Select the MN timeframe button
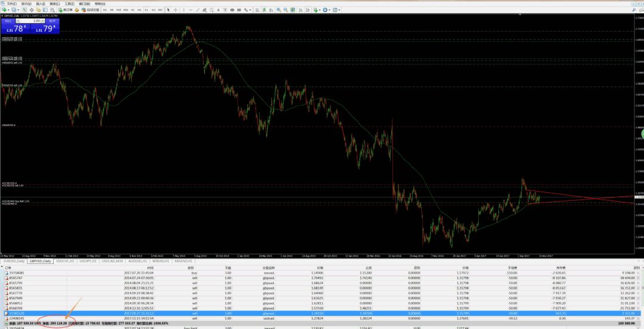The height and width of the screenshot is (329, 644). point(160,10)
